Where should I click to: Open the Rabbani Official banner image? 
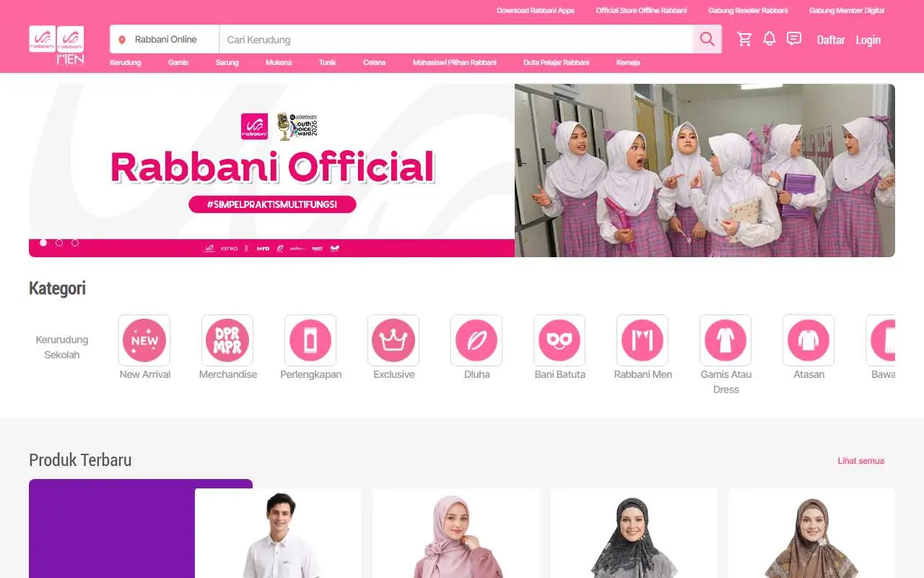point(462,171)
